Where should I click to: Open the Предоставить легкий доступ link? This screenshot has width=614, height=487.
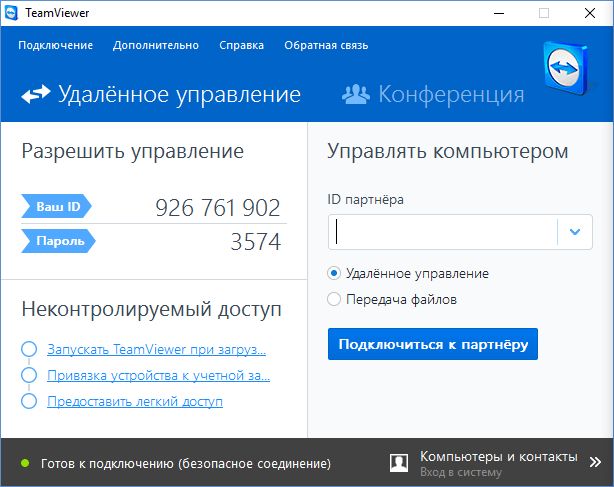(x=134, y=402)
